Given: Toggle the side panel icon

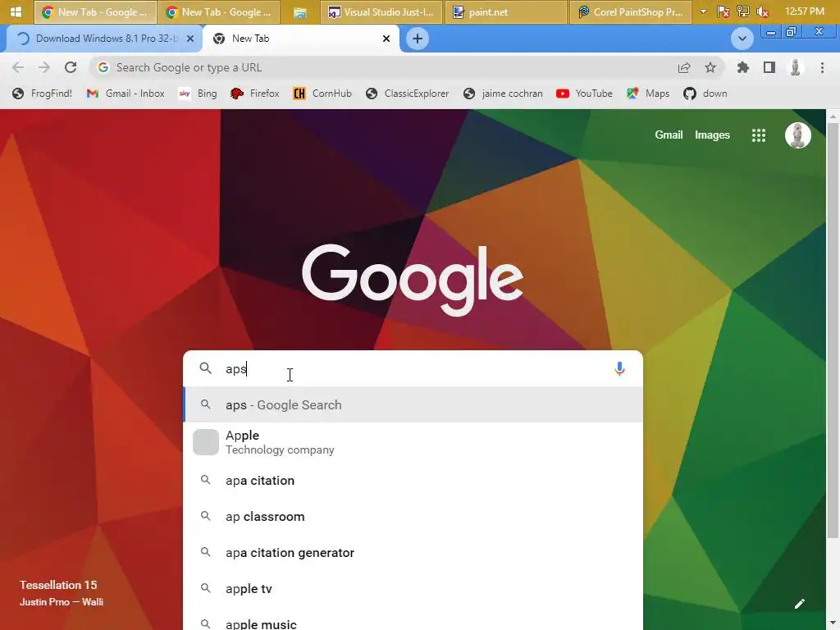Looking at the screenshot, I should [x=769, y=67].
